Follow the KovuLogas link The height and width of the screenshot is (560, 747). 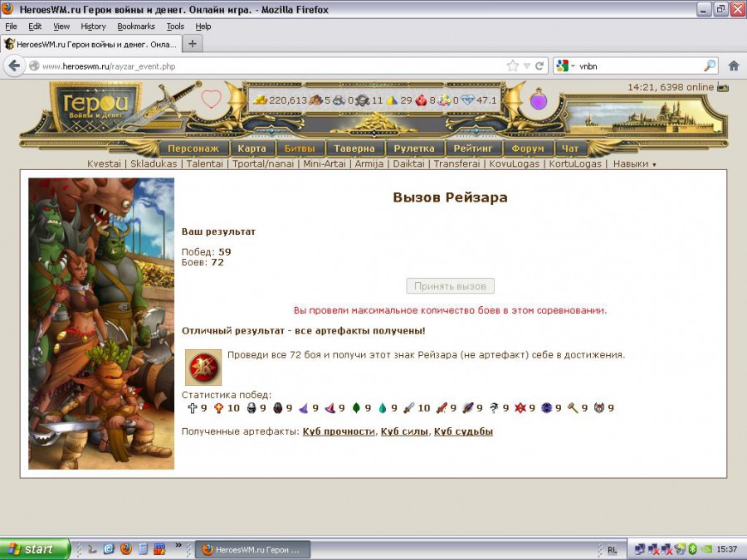(514, 163)
